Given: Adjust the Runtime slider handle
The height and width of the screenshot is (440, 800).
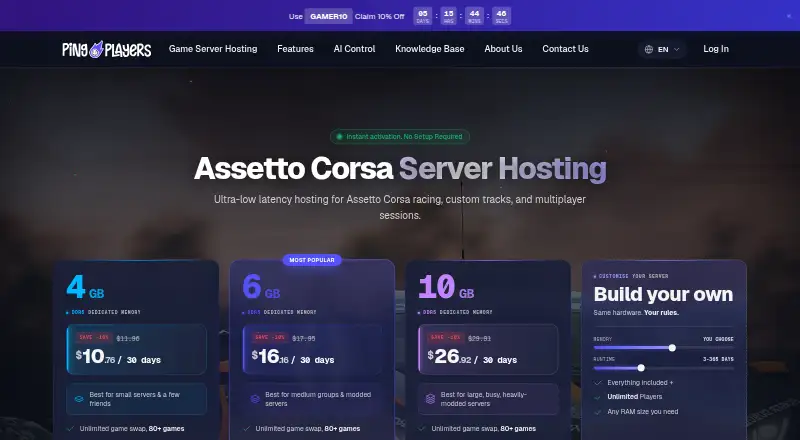Looking at the screenshot, I should (x=641, y=368).
